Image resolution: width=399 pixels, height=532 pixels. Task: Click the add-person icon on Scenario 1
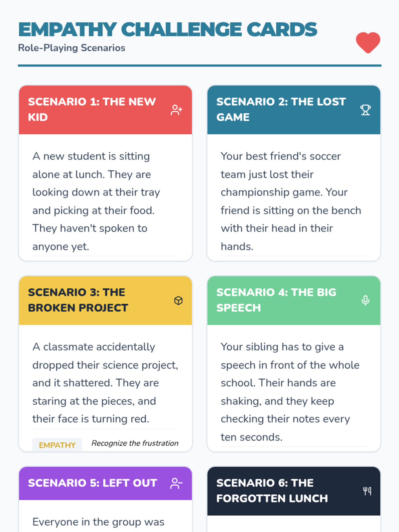point(176,110)
